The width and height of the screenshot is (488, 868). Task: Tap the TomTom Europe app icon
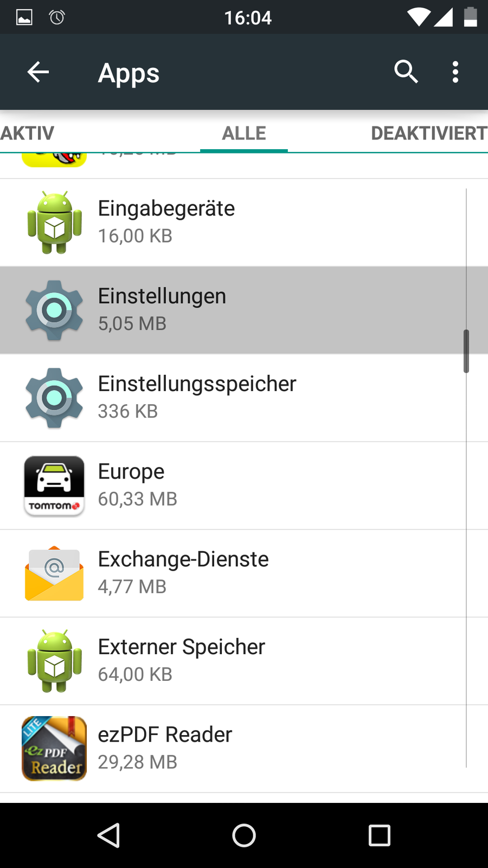coord(54,486)
